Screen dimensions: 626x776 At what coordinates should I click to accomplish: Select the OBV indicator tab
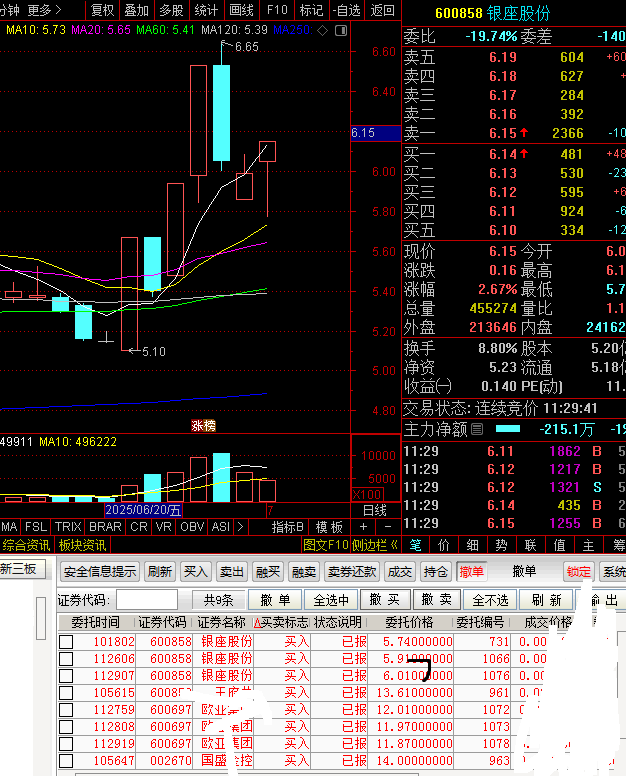pos(192,527)
